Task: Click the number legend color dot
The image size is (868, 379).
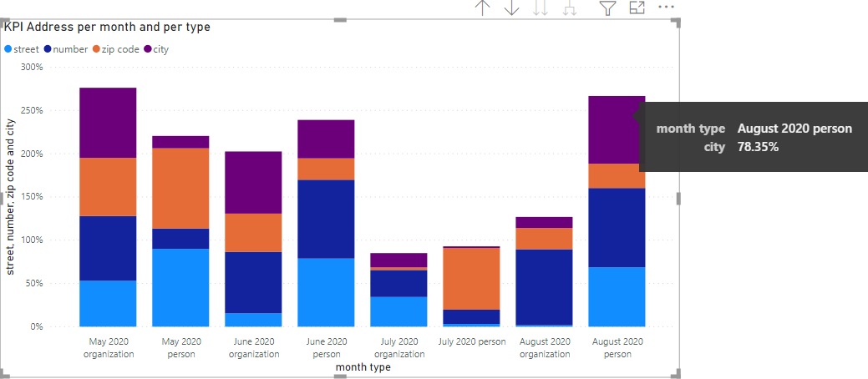Action: 48,49
